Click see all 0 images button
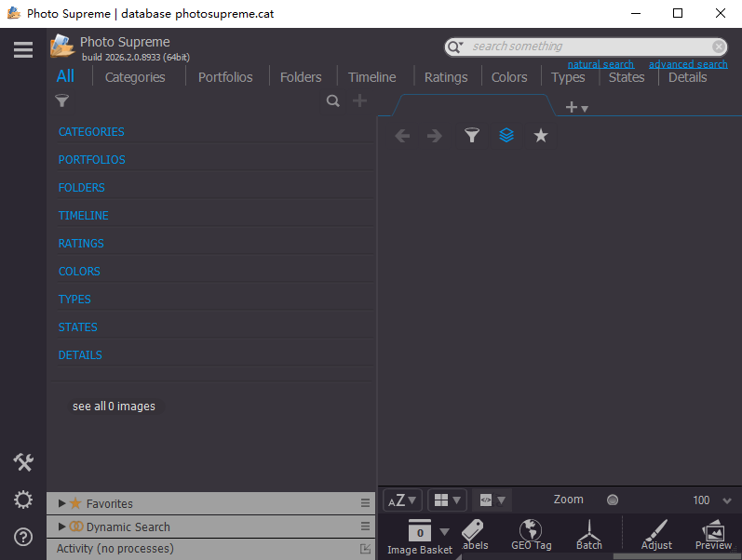Image resolution: width=742 pixels, height=560 pixels. pos(114,407)
